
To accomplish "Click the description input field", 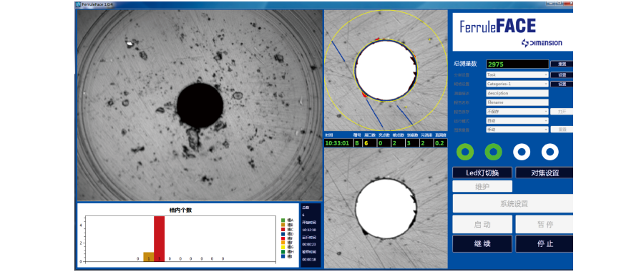I will pos(517,93).
